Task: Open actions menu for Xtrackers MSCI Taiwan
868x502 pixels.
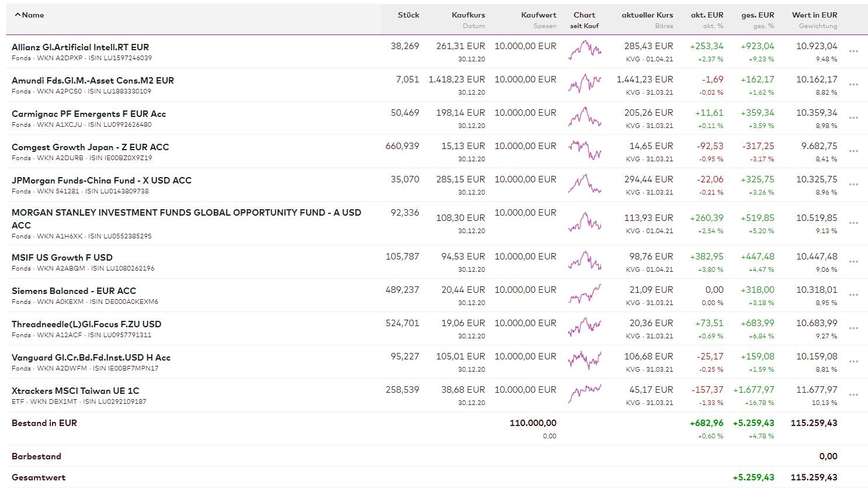Action: (853, 395)
